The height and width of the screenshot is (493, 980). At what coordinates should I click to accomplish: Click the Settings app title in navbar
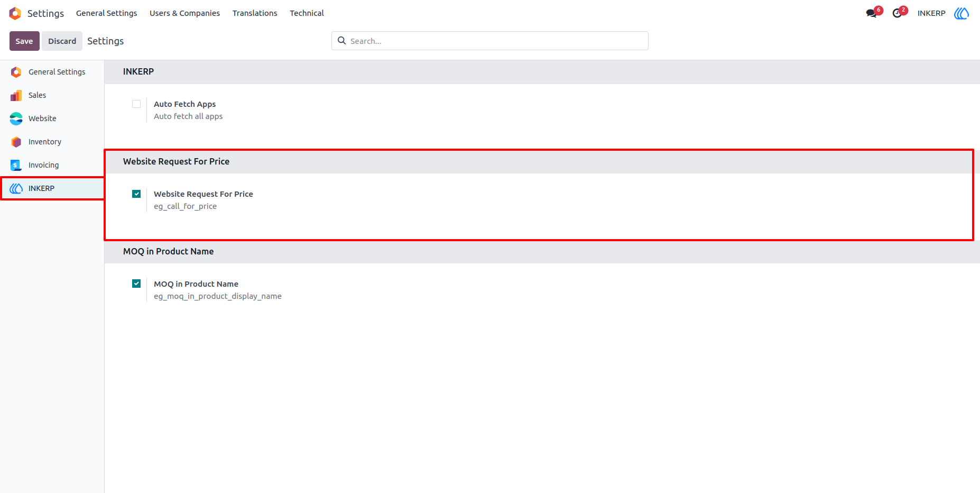pos(45,13)
